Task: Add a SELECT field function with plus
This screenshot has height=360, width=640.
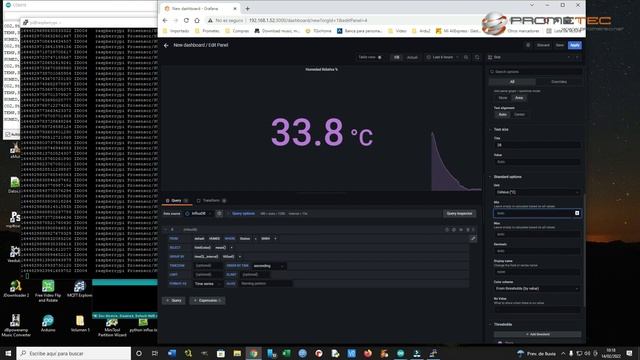Action: [x=231, y=248]
